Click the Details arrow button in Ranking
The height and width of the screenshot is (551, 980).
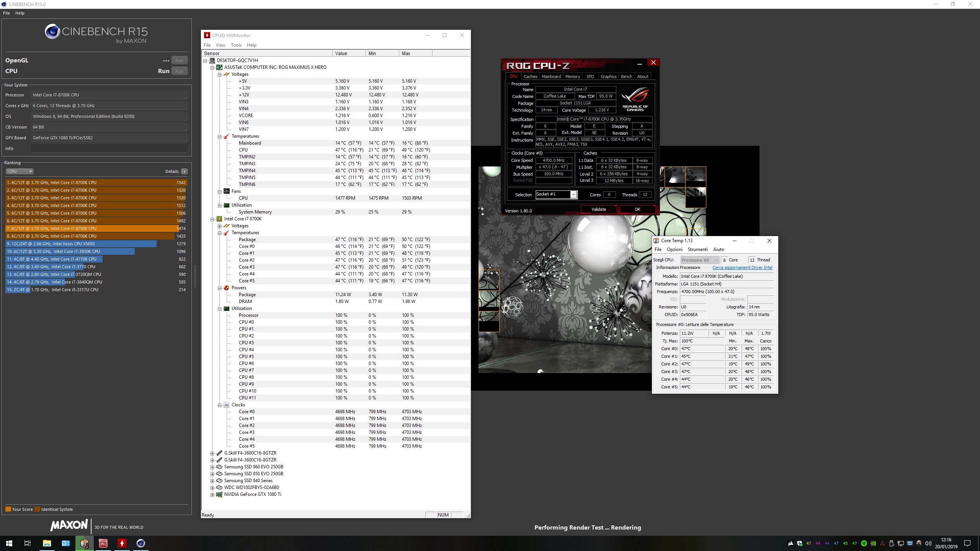point(185,171)
